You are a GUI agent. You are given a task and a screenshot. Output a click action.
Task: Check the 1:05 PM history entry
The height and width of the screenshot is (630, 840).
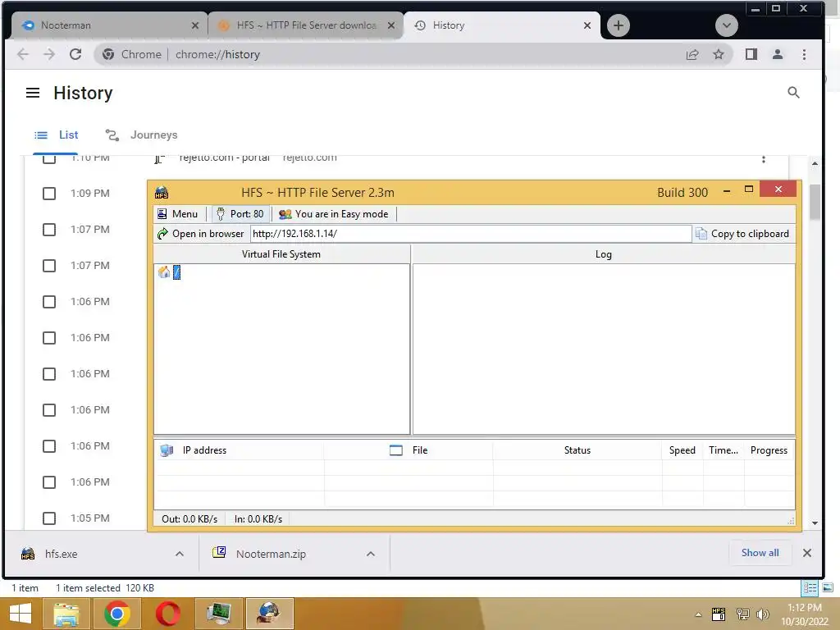48,518
